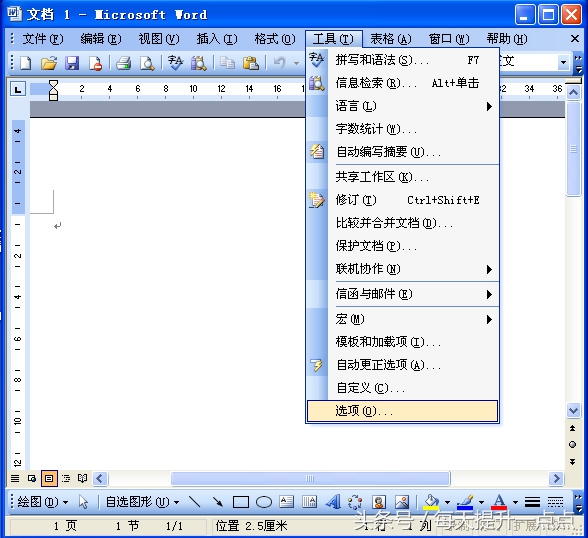Expand the 信函与邮件 submenu
The width and height of the screenshot is (588, 538).
[x=403, y=294]
